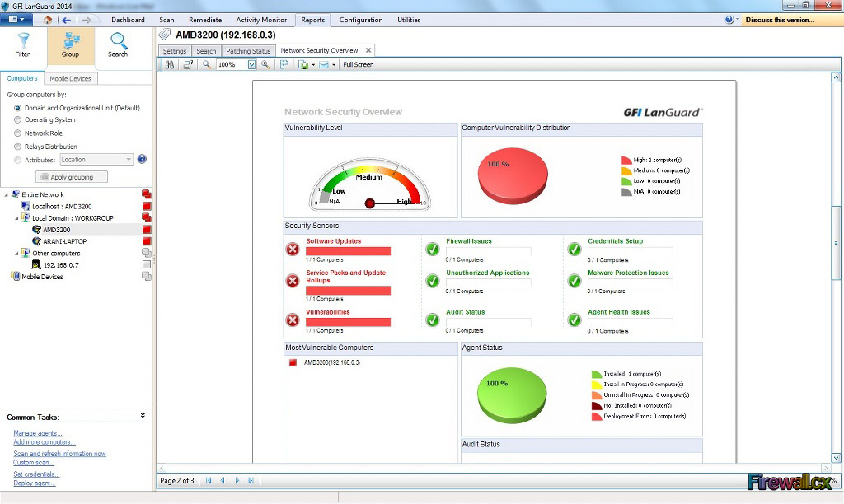Open the Utilities menu tab
Screen dimensions: 844x504
[x=409, y=20]
